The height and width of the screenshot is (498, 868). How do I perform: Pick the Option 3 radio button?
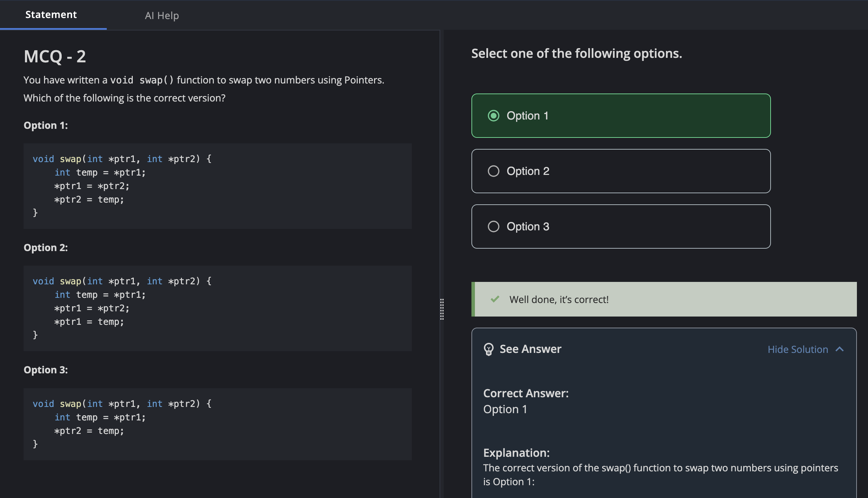click(493, 226)
